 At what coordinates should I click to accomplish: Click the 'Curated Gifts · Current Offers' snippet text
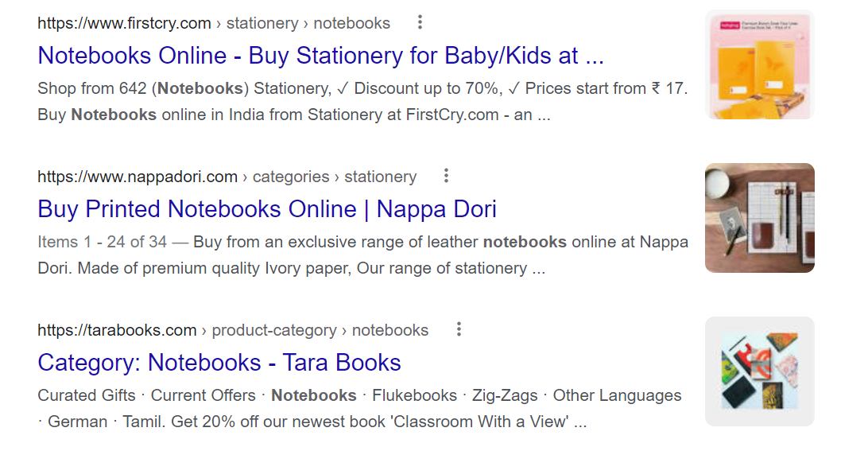tap(146, 395)
